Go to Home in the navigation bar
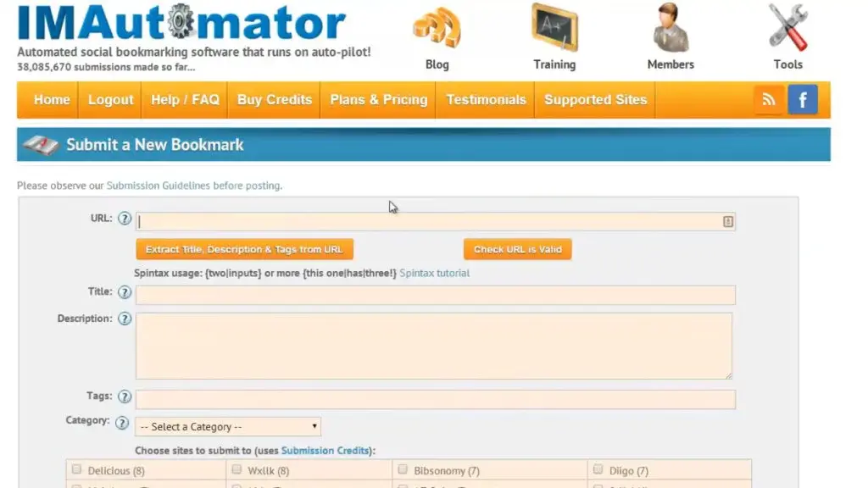This screenshot has height=488, width=868. click(x=52, y=100)
